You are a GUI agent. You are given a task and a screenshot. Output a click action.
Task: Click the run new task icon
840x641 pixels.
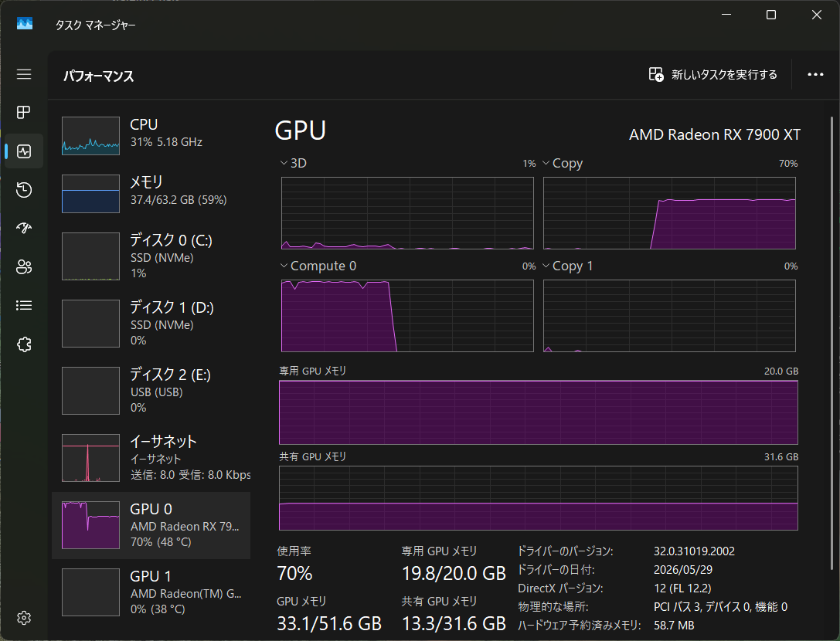pos(656,74)
